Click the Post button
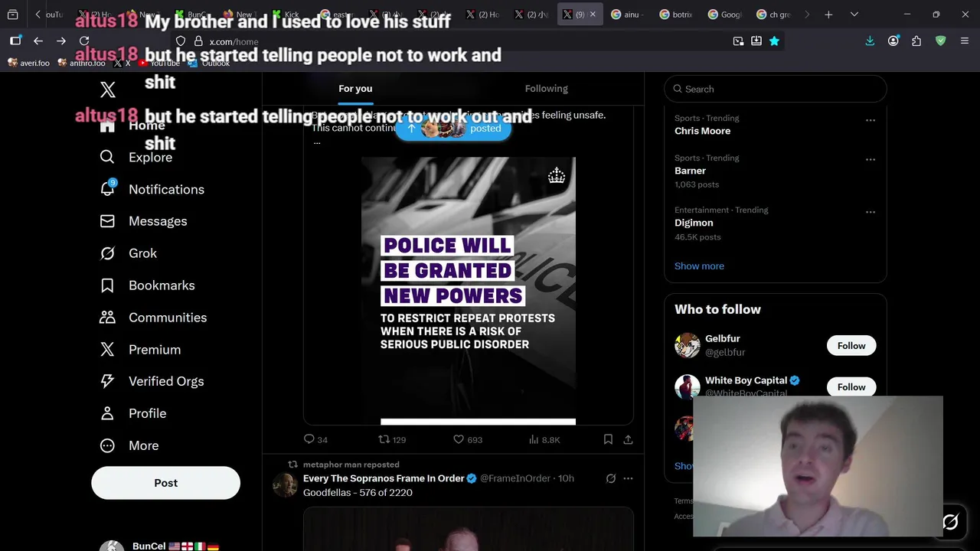 click(165, 483)
